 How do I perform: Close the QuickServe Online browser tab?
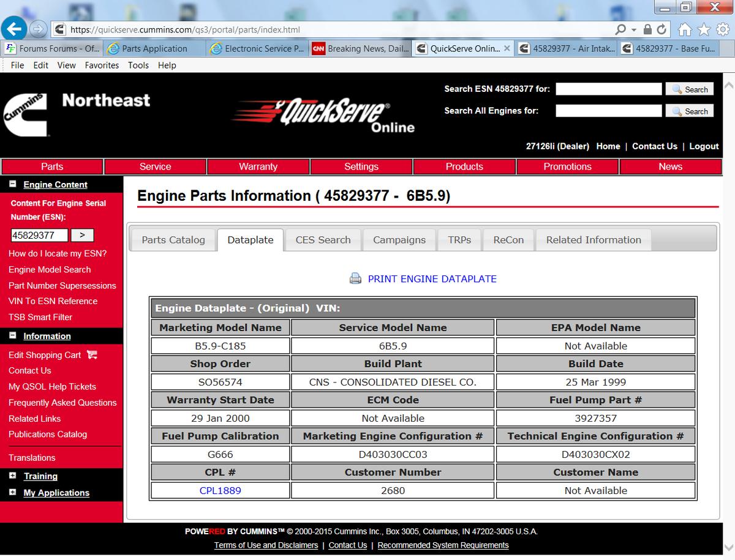pos(507,48)
